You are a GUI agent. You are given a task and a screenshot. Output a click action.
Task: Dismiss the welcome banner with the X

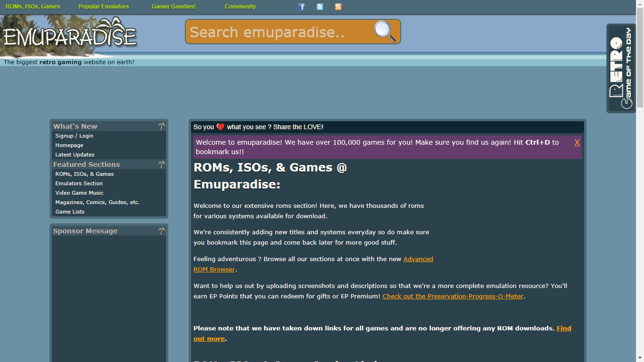pos(577,142)
